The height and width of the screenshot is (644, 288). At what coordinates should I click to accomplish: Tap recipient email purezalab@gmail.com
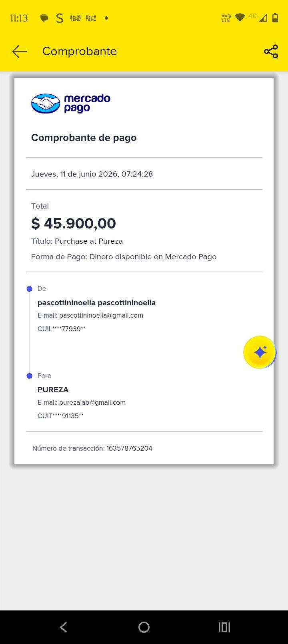[x=92, y=402]
